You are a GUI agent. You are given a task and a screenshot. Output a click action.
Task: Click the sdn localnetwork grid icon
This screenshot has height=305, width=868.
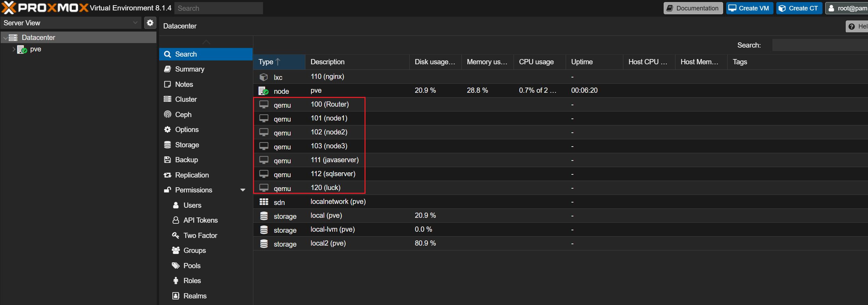click(x=264, y=202)
